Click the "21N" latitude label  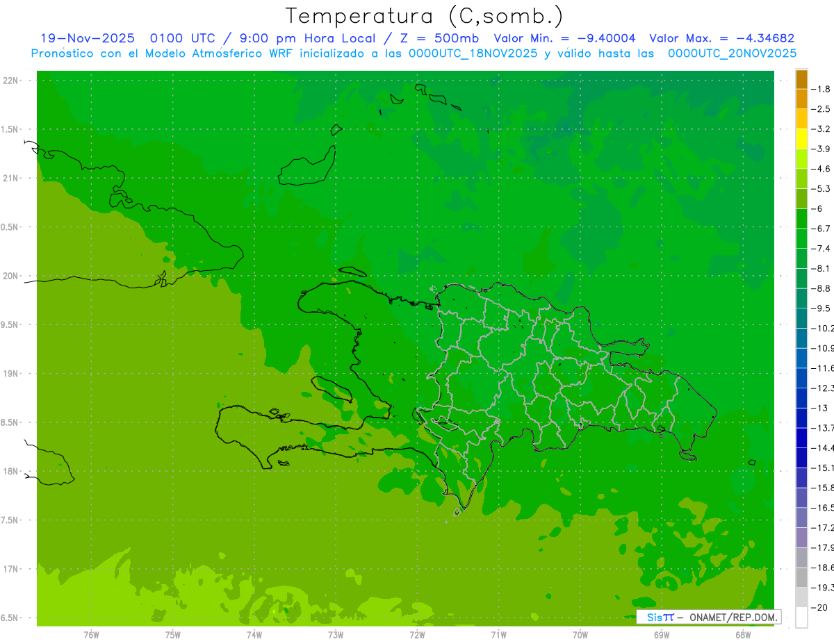point(10,178)
